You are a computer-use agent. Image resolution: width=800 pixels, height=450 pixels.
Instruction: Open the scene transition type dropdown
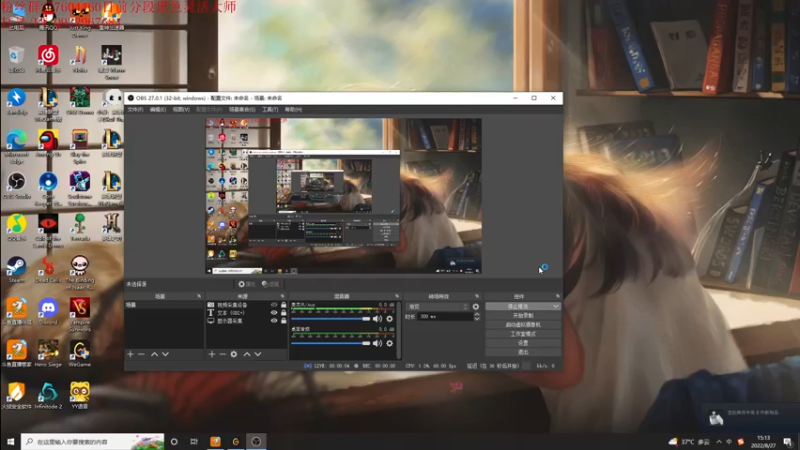[438, 307]
